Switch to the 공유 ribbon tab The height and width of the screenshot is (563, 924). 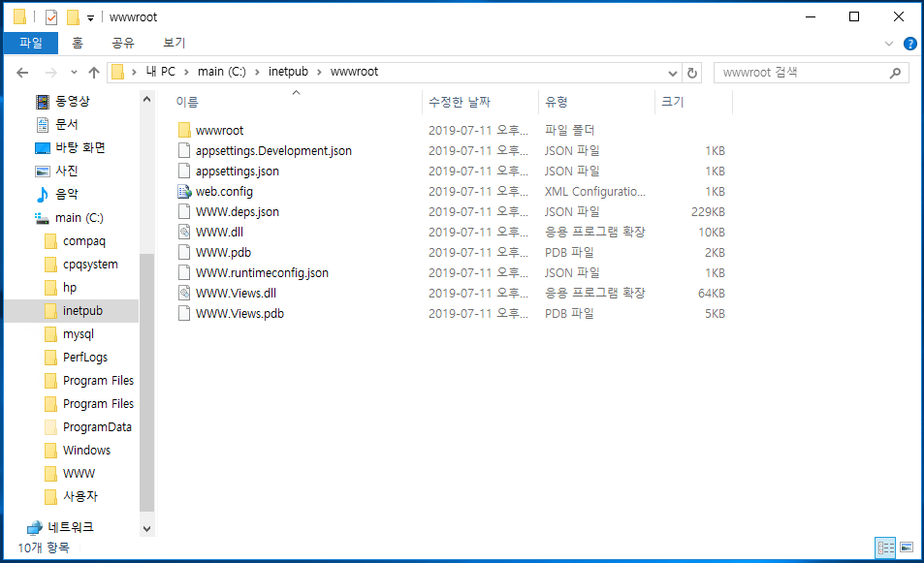tap(123, 43)
